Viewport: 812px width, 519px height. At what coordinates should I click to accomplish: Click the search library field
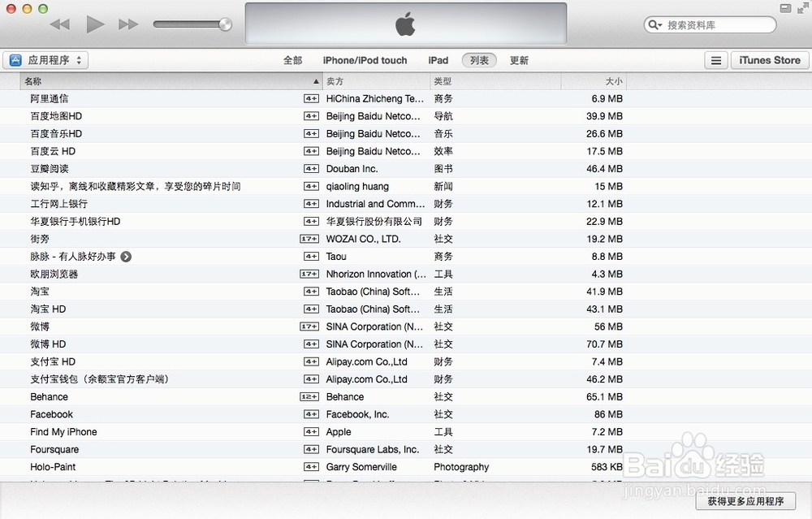click(710, 25)
